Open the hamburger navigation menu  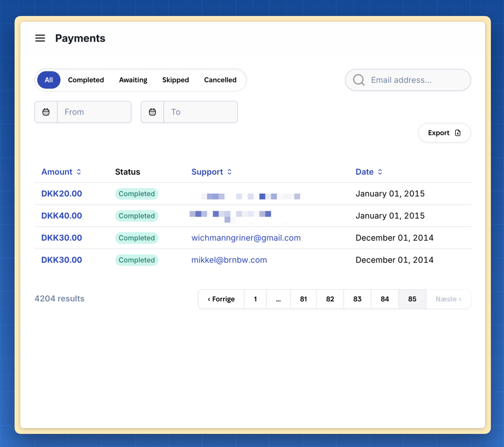tap(40, 38)
